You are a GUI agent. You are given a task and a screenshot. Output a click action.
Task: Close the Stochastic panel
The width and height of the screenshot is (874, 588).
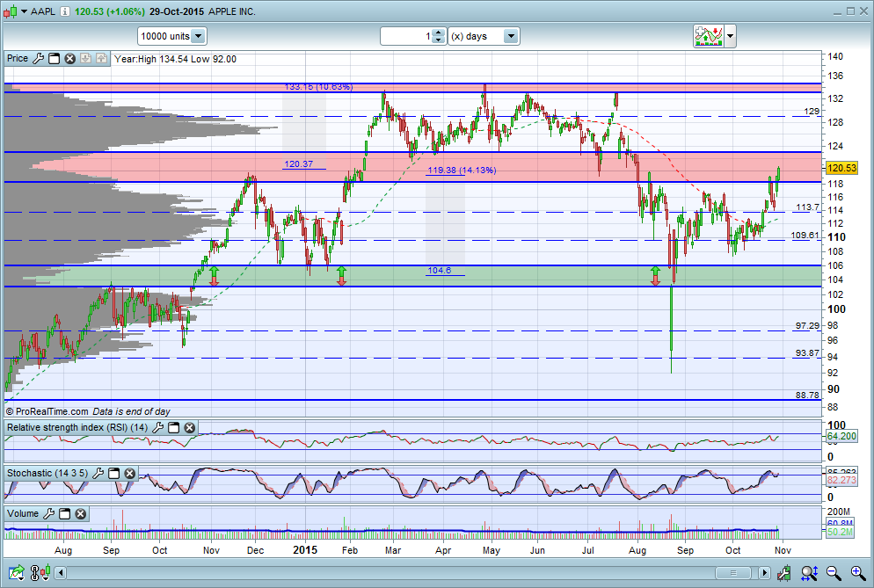tap(129, 473)
